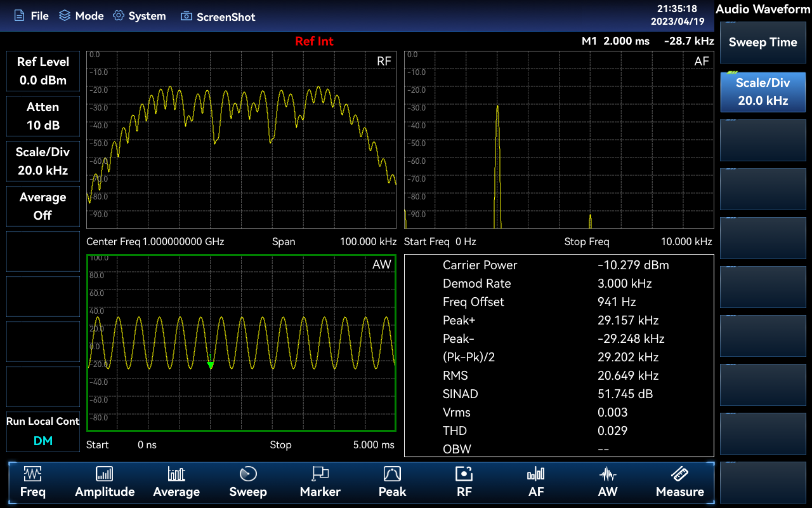The width and height of the screenshot is (812, 508).
Task: Expand the System menu
Action: coord(140,16)
